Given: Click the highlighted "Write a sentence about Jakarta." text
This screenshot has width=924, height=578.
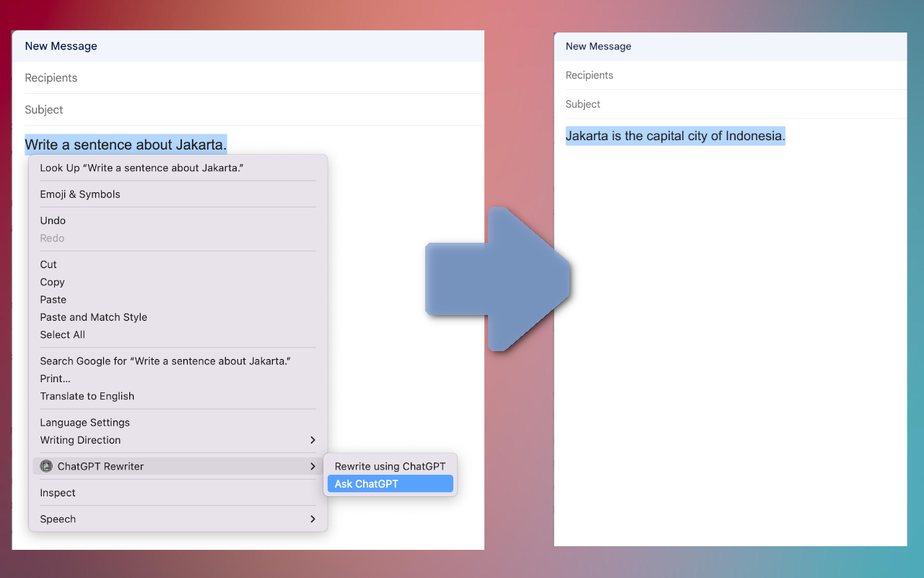Looking at the screenshot, I should point(126,144).
